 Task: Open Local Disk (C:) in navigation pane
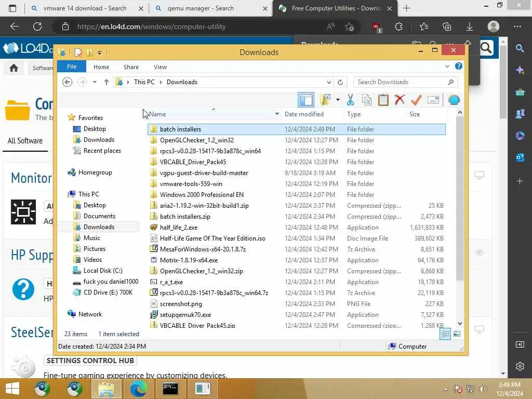click(103, 271)
